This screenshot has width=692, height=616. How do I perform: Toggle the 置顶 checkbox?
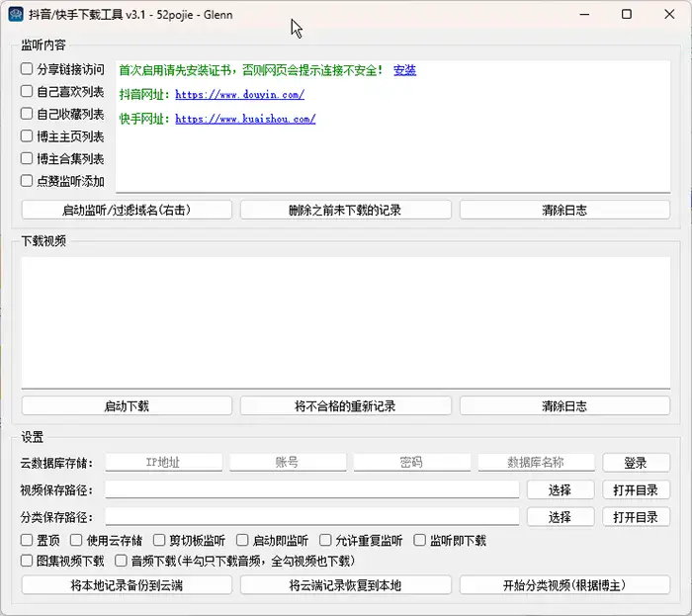pos(27,540)
